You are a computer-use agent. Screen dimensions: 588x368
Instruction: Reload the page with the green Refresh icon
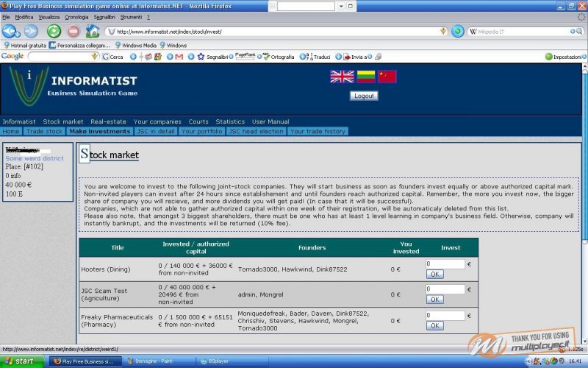click(54, 31)
